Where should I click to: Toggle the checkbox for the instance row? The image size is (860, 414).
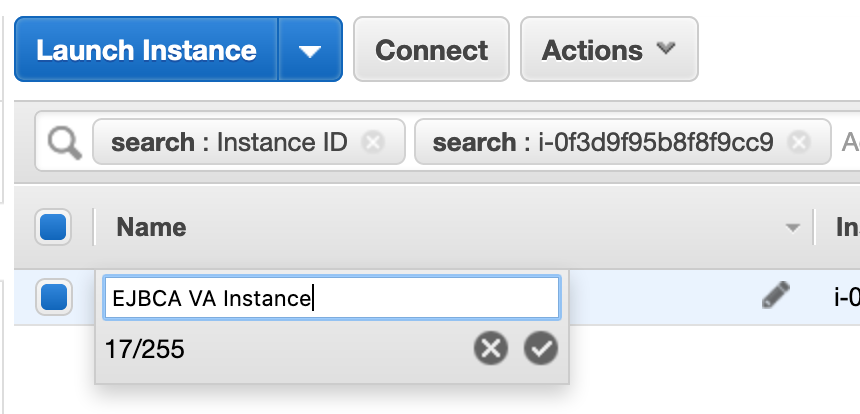pyautogui.click(x=53, y=297)
